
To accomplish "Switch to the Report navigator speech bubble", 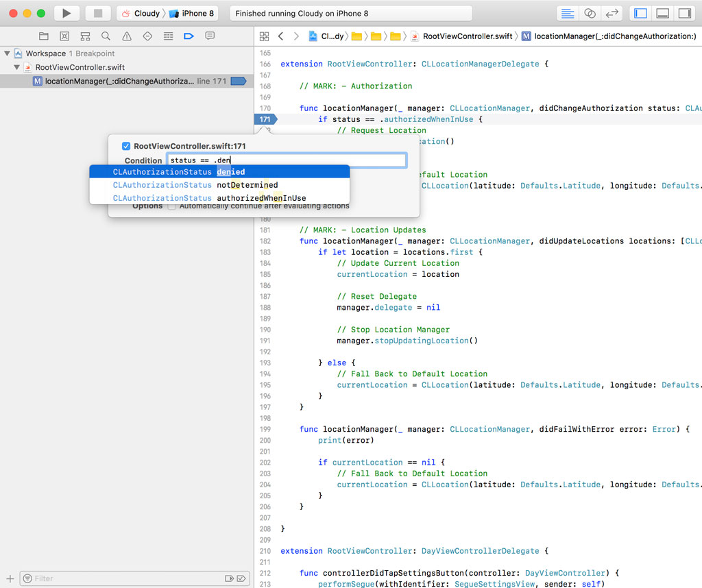I will point(209,36).
